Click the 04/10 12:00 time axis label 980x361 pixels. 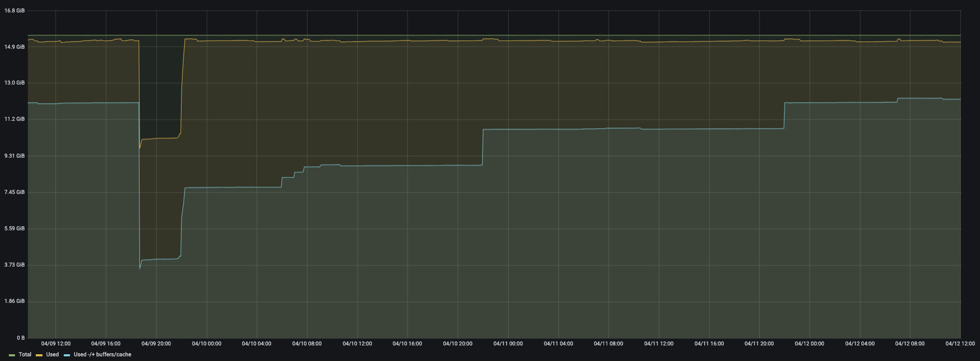pos(357,343)
